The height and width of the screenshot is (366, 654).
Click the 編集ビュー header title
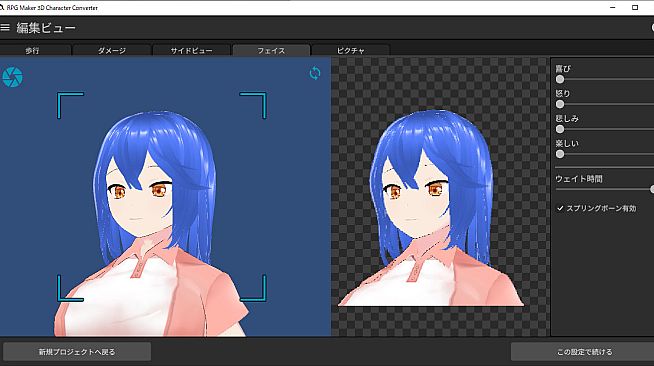tap(46, 28)
